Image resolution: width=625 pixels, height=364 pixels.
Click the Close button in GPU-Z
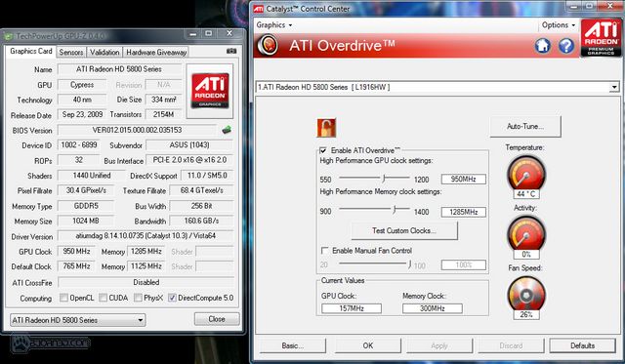point(217,319)
